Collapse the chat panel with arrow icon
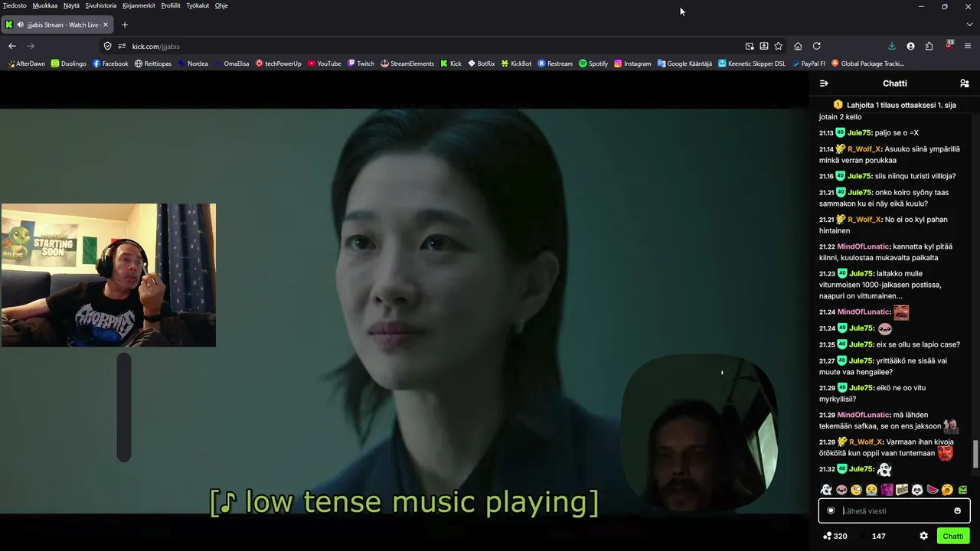Screen dimensions: 980x551 coord(824,83)
